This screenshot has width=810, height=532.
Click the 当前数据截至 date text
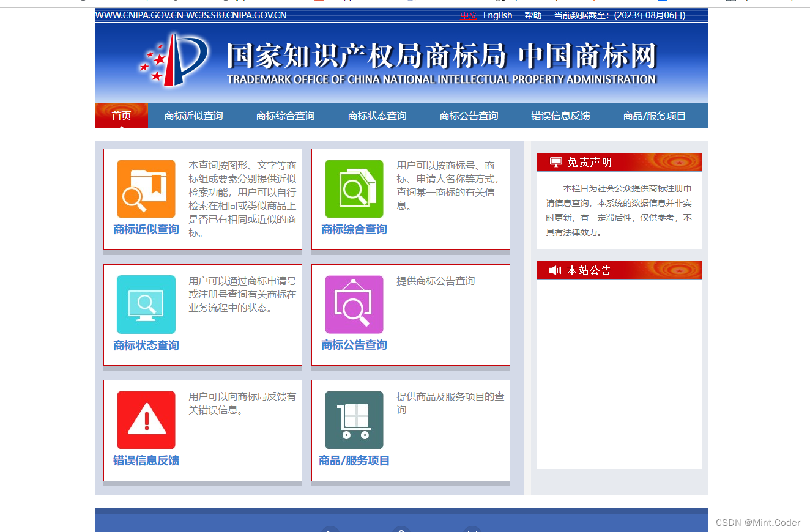(620, 15)
